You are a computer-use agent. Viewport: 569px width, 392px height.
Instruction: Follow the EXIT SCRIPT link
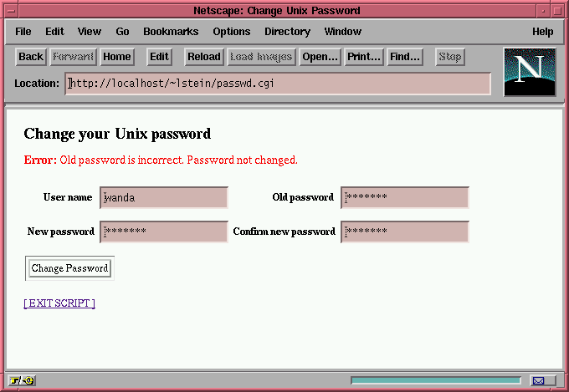coord(59,303)
